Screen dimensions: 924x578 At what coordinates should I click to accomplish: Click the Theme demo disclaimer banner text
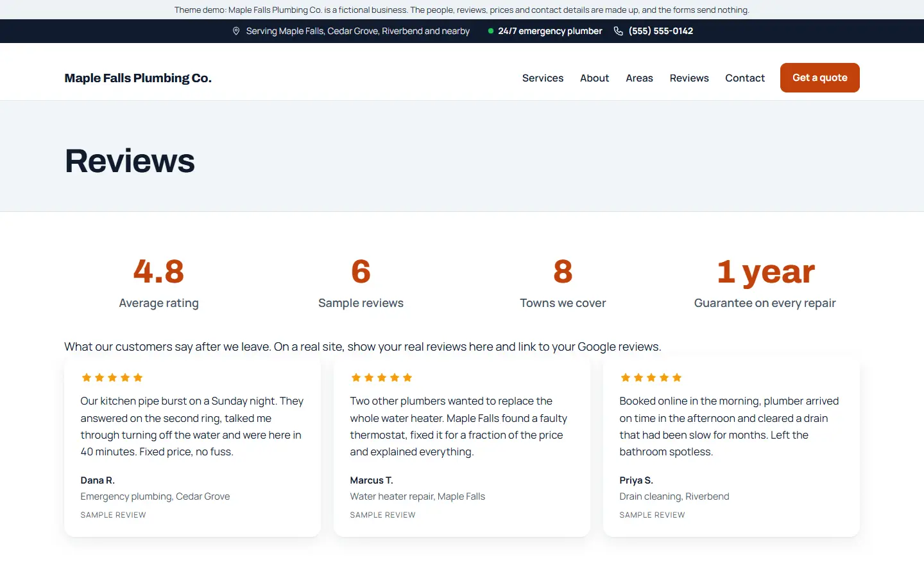[x=462, y=10]
